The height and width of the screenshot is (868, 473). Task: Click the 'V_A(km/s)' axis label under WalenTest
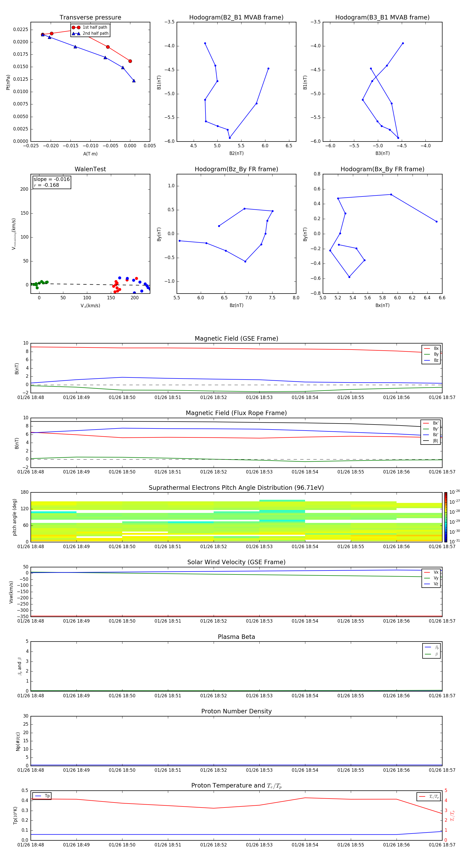coord(90,306)
